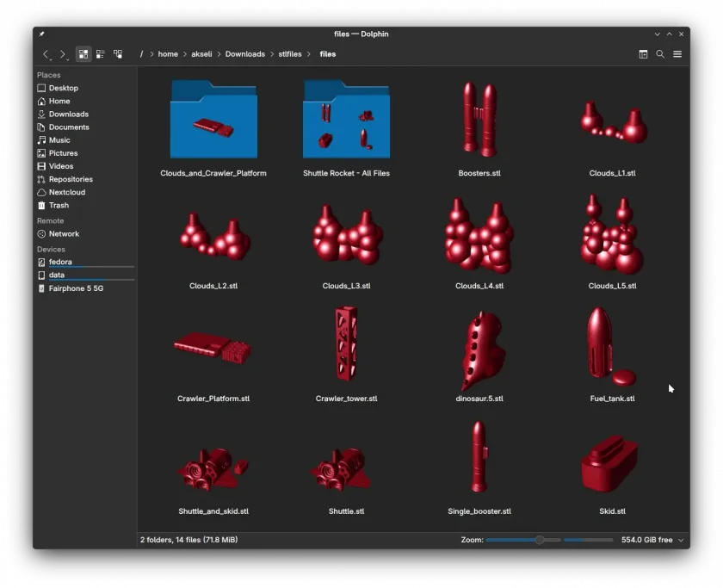Switch to Details tree view mode
Viewport: 723px width, 588px height.
pos(118,54)
